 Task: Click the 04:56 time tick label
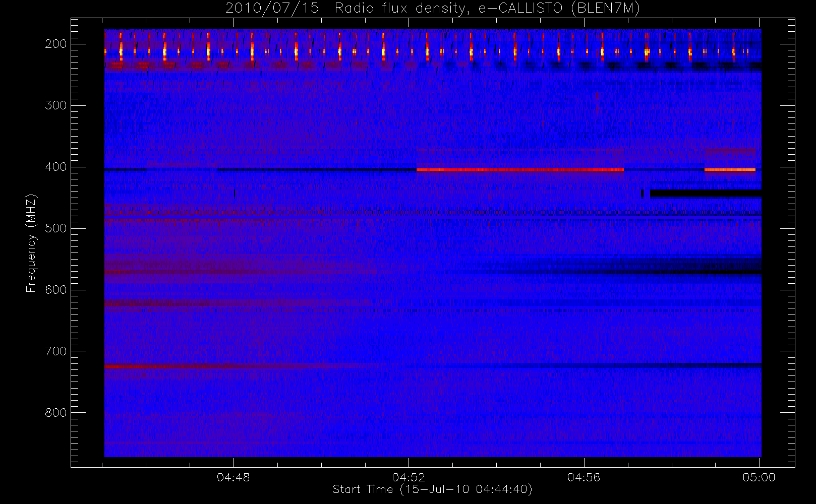click(584, 477)
